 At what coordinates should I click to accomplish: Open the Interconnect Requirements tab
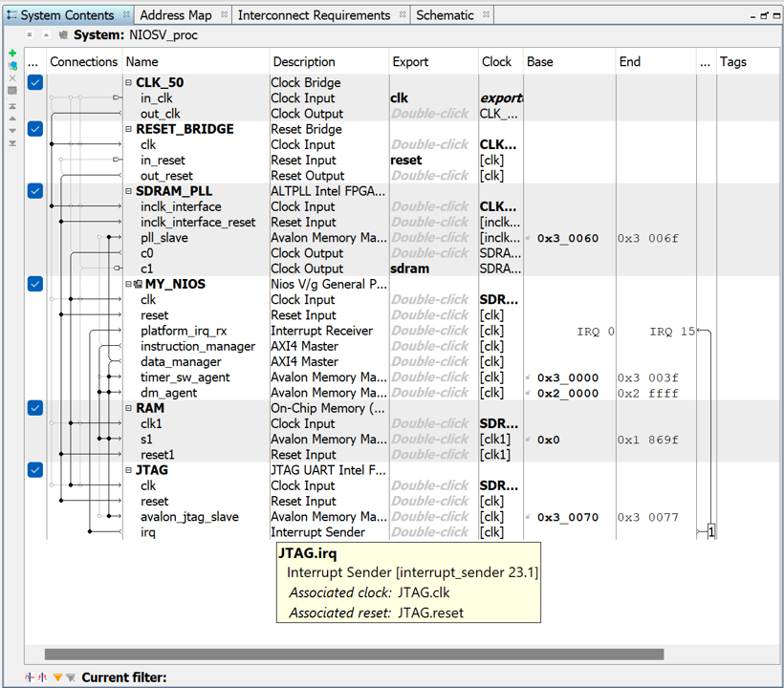(314, 15)
